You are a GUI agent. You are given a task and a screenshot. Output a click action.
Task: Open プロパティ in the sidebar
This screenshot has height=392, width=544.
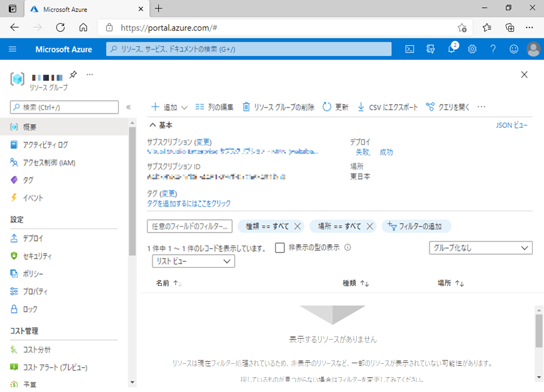pyautogui.click(x=64, y=291)
